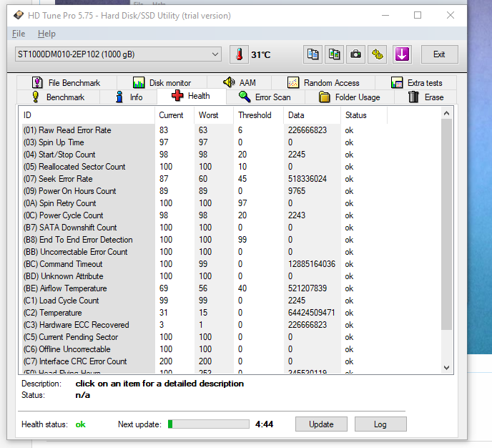The image size is (492, 448).
Task: Click the Current column header
Action: (174, 115)
